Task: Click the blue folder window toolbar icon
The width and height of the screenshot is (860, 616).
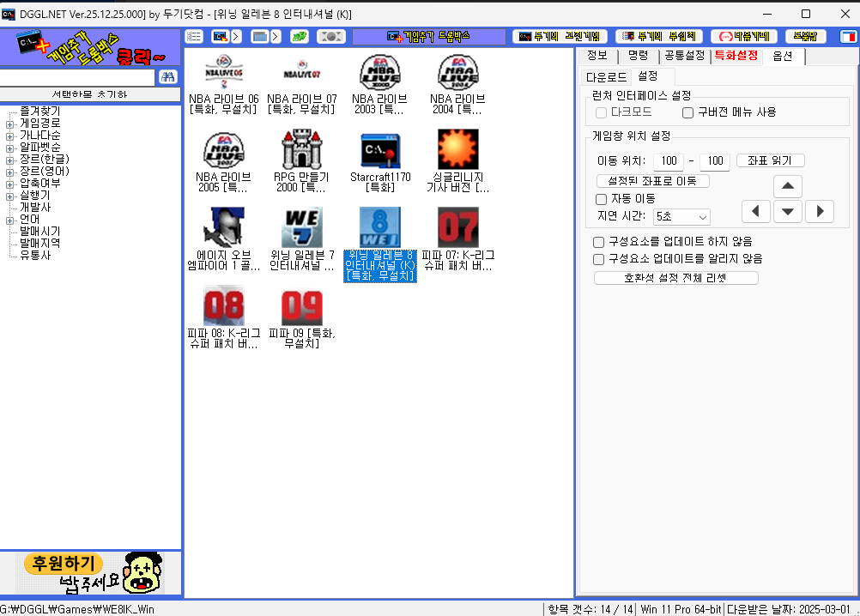Action: pyautogui.click(x=259, y=37)
